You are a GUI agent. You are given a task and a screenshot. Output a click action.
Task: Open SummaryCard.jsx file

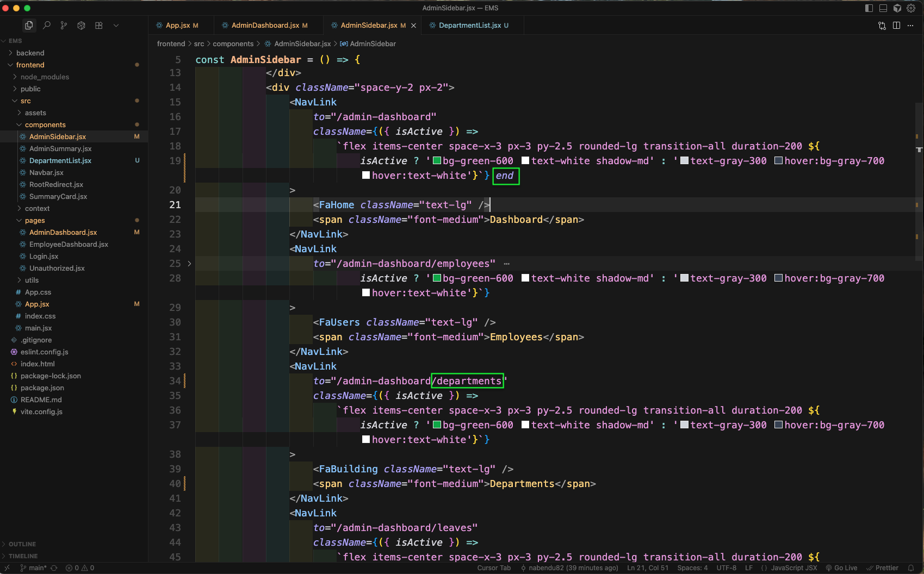74,196
